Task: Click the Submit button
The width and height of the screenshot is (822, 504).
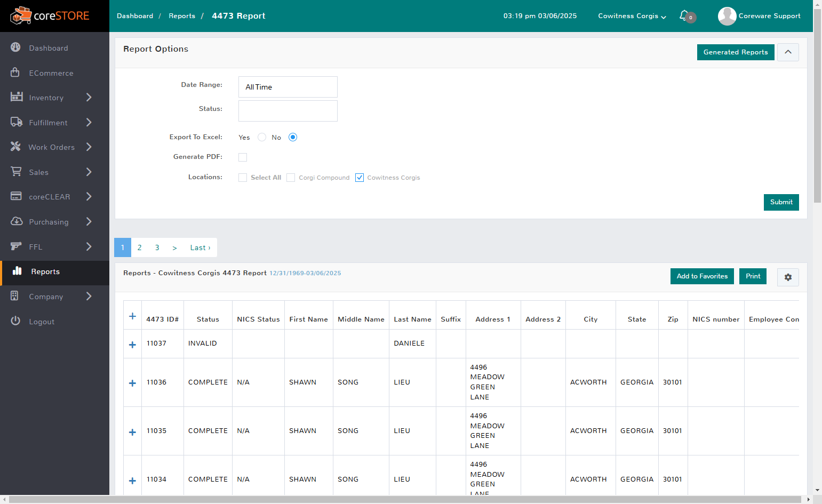Action: 781,202
